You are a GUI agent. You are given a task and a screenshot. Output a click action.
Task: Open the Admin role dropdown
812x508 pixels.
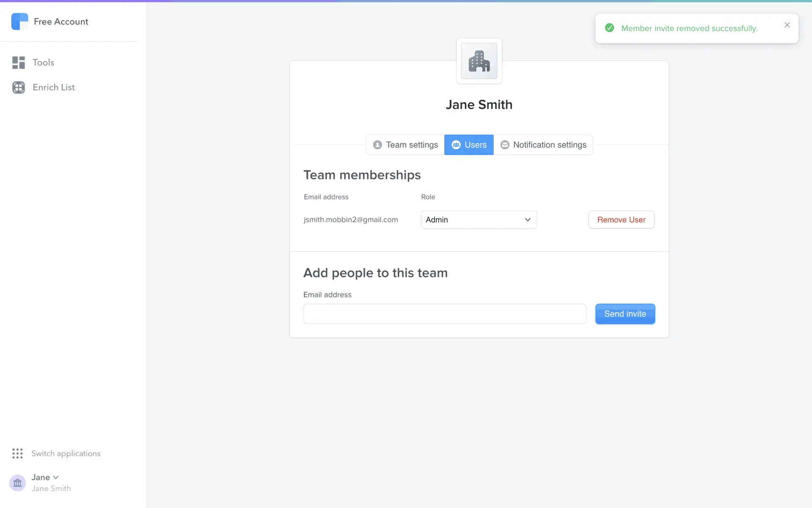pyautogui.click(x=479, y=220)
